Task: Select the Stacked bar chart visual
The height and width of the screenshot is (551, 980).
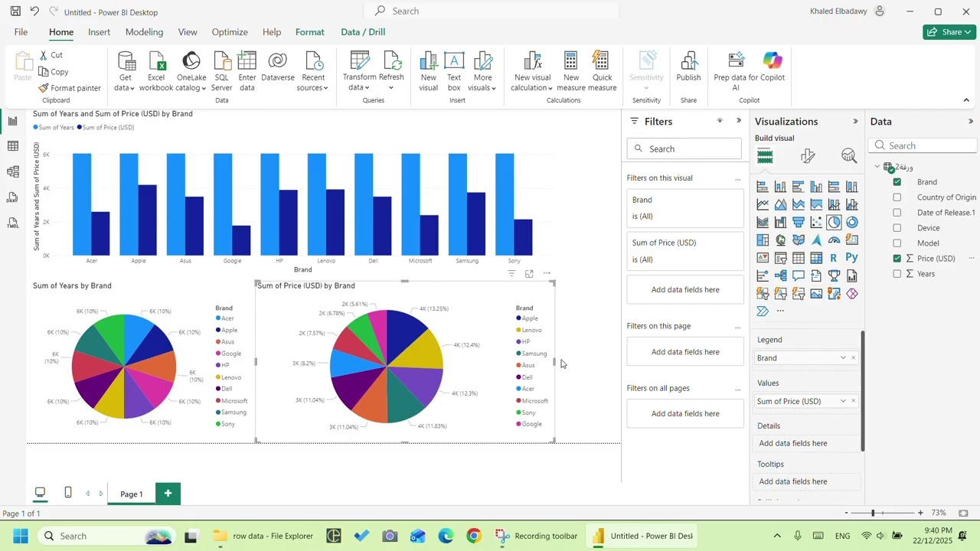Action: coord(763,187)
